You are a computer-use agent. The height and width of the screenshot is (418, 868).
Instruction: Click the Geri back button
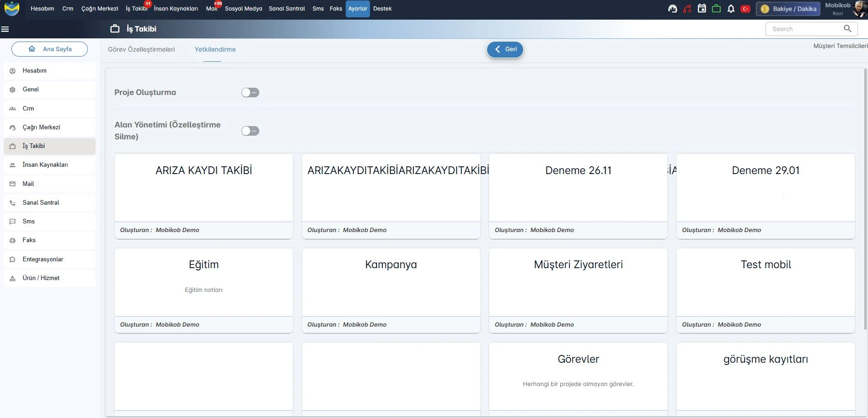505,49
